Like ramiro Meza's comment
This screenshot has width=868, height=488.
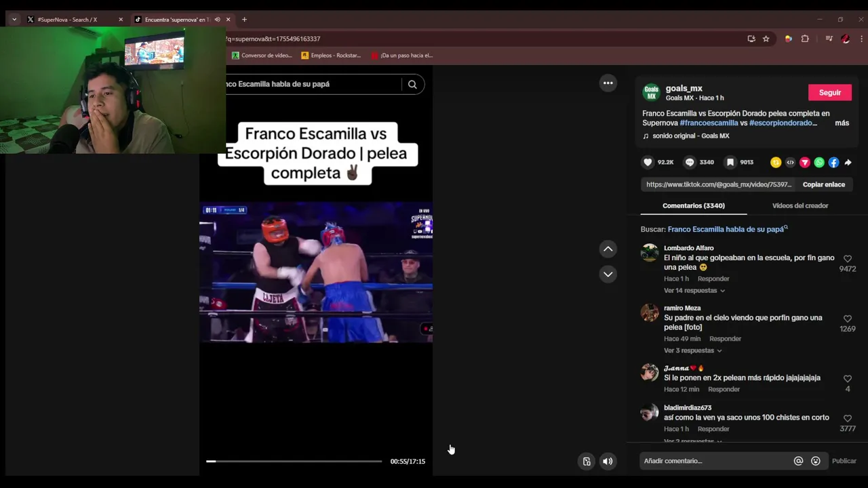click(x=848, y=319)
